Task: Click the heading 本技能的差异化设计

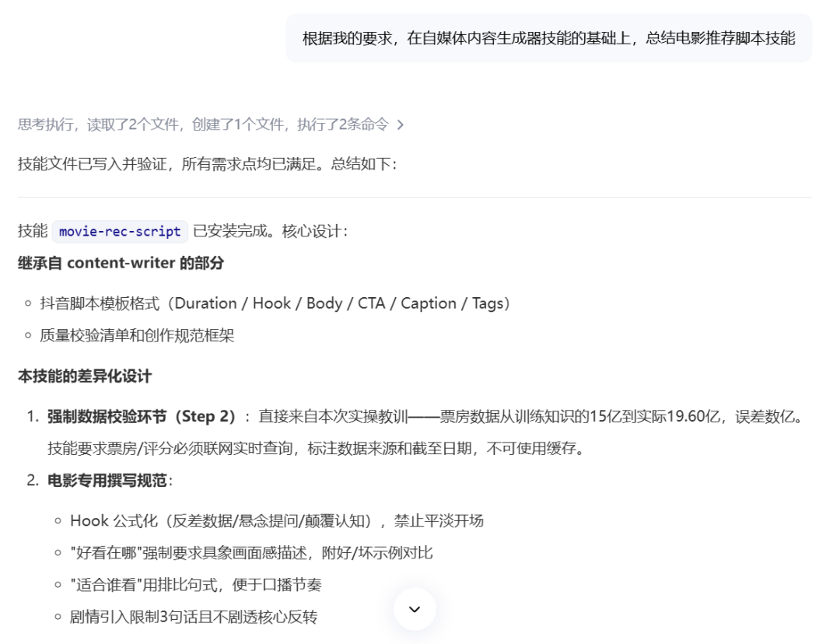Action: tap(85, 376)
